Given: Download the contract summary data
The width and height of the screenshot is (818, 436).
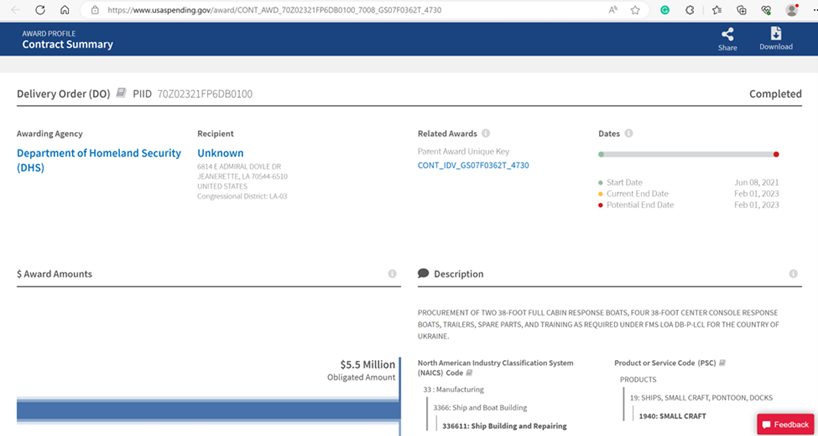Looking at the screenshot, I should click(776, 39).
